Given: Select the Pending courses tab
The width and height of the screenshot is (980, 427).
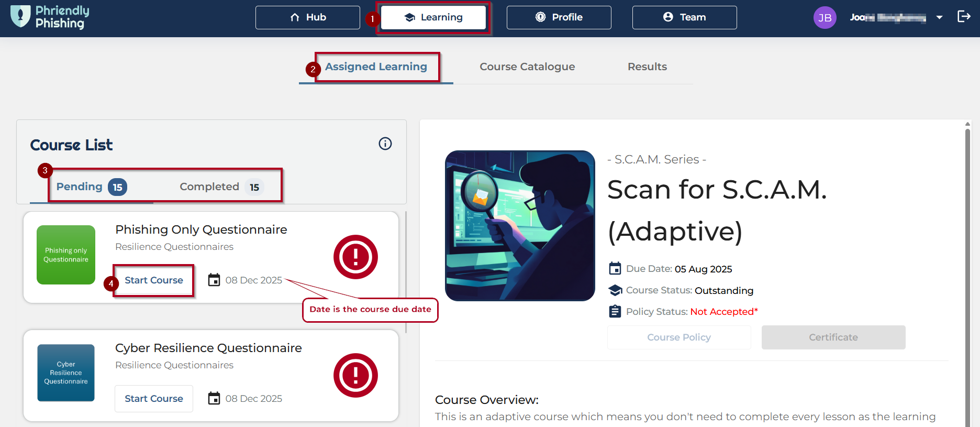Looking at the screenshot, I should (x=91, y=187).
